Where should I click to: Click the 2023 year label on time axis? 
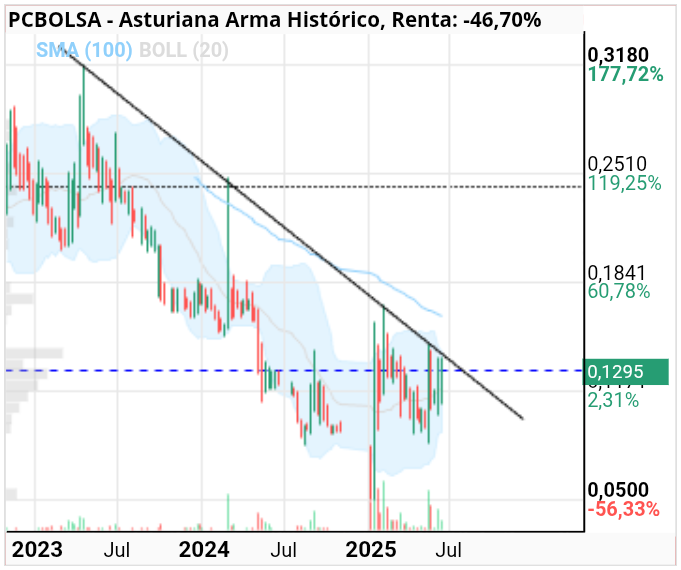37,550
